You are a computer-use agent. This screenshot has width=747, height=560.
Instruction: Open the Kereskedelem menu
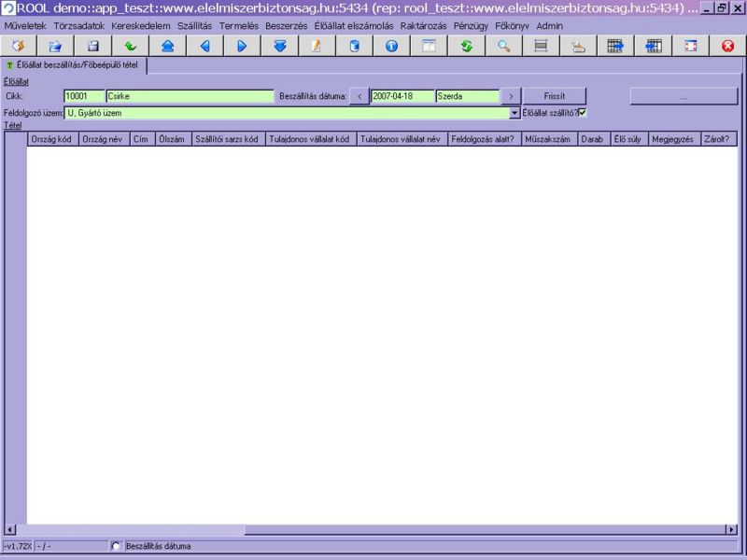tap(140, 25)
